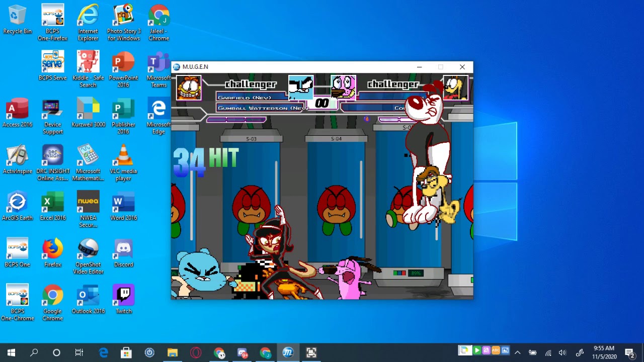Click the "Gumball Watterson (New)" name label
Image resolution: width=644 pixels, height=362 pixels.
tap(263, 108)
